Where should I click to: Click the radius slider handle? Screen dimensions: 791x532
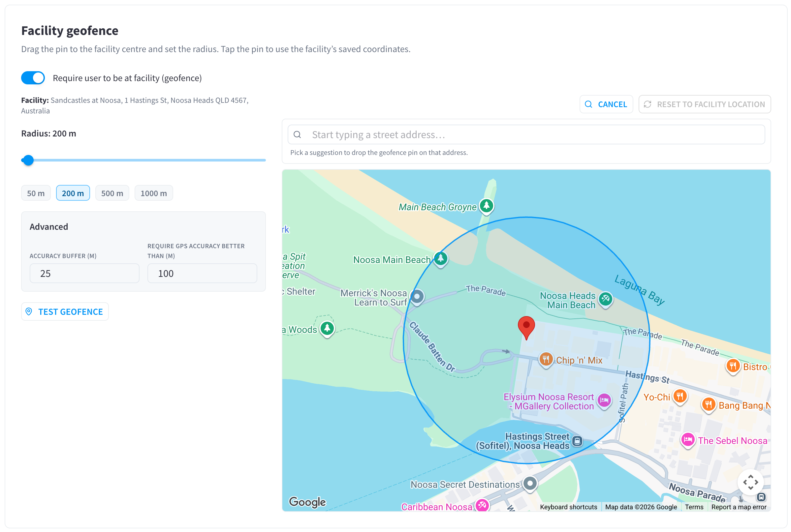[x=28, y=160]
